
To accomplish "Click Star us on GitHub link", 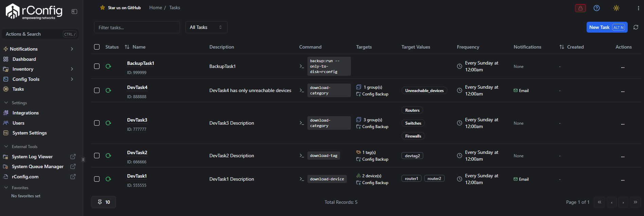I will (124, 7).
